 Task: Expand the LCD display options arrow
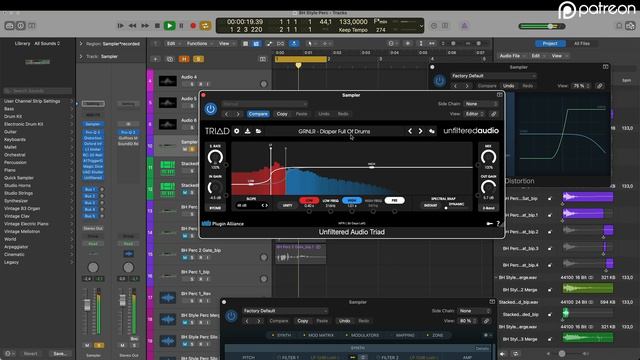pos(421,26)
